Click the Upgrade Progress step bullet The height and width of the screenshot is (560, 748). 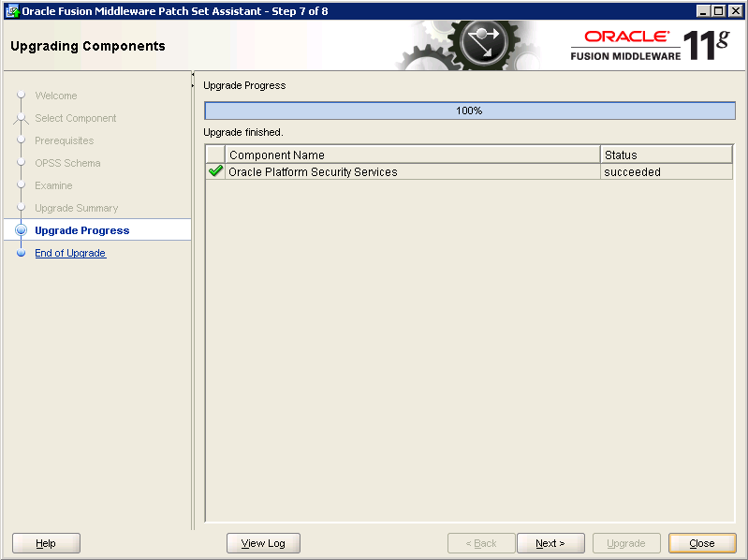click(21, 230)
